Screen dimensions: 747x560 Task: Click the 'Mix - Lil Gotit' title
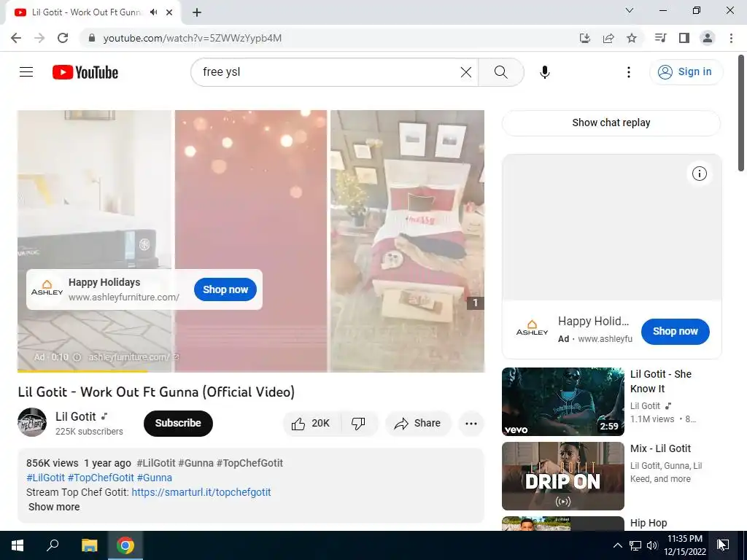[x=660, y=448]
